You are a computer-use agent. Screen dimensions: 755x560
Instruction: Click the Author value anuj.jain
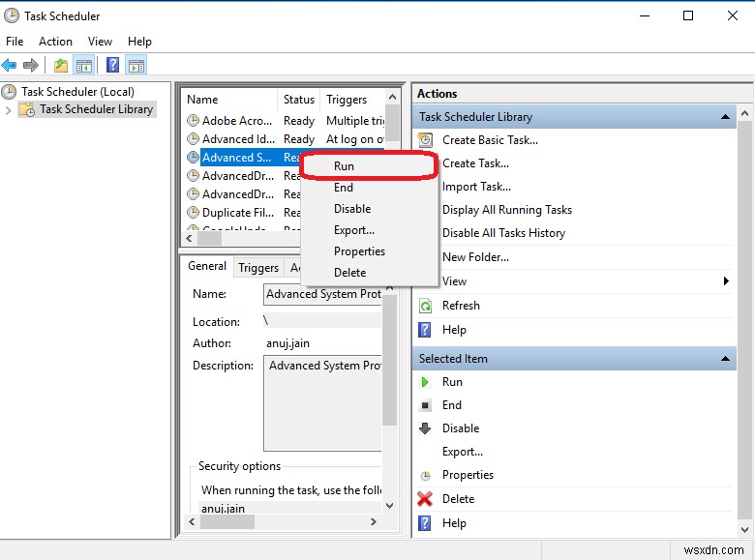coord(287,343)
